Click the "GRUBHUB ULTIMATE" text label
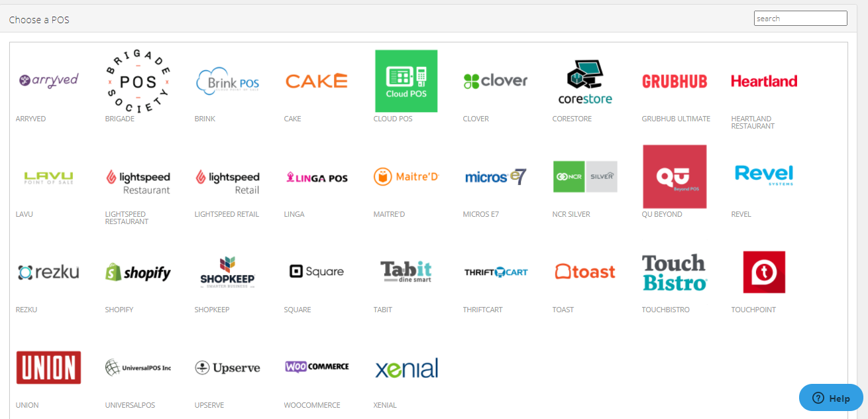This screenshot has height=419, width=868. (x=676, y=119)
